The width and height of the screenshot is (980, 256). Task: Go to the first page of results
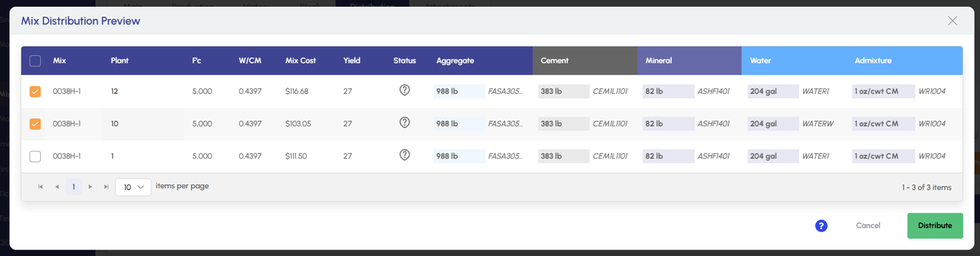coord(40,187)
